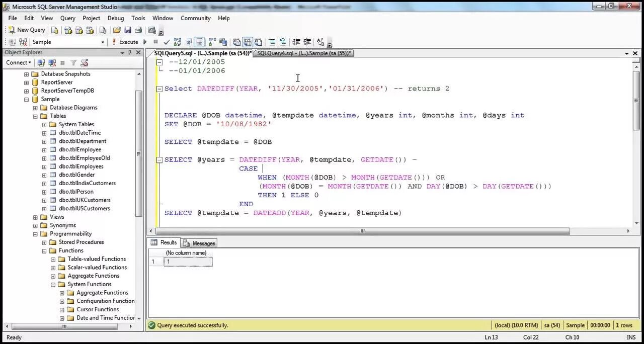
Task: Click the Object Explorer filter funnel icon
Action: [73, 63]
